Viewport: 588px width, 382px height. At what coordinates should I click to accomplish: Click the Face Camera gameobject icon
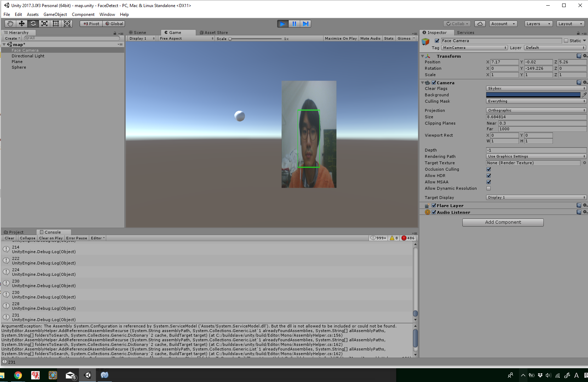click(x=426, y=42)
